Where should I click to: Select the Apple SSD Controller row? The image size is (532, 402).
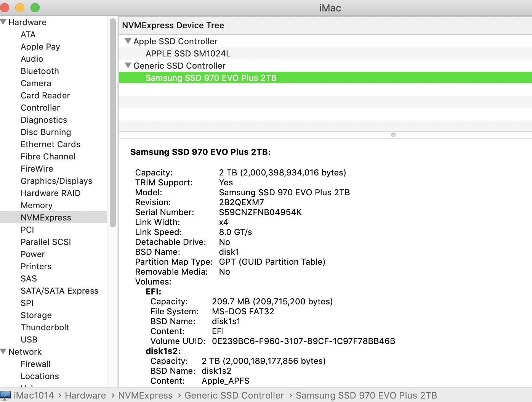[x=325, y=41]
